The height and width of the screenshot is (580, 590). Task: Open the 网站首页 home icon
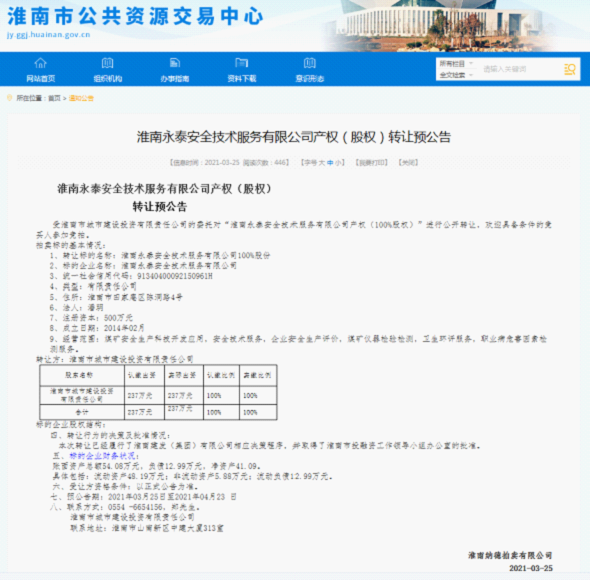coord(40,63)
